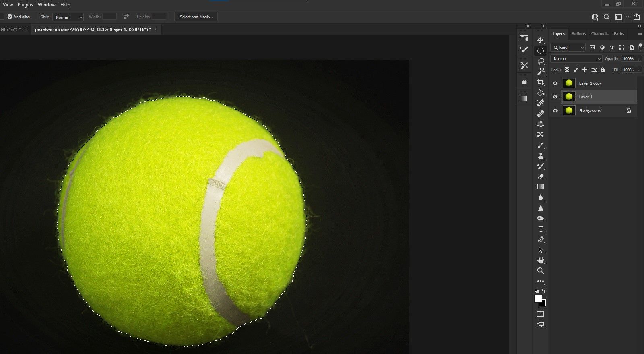Viewport: 644px width, 354px height.
Task: Open the Gradients panel icon
Action: click(x=524, y=98)
